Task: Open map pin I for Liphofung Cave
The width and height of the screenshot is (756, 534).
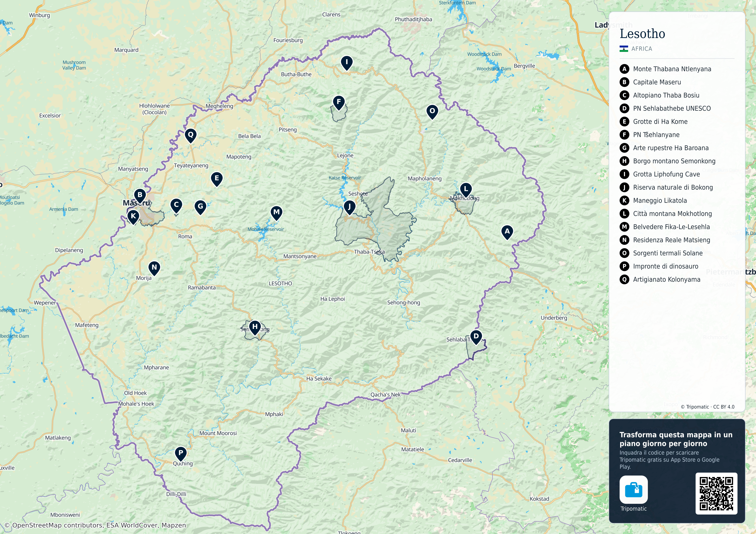Action: 347,63
